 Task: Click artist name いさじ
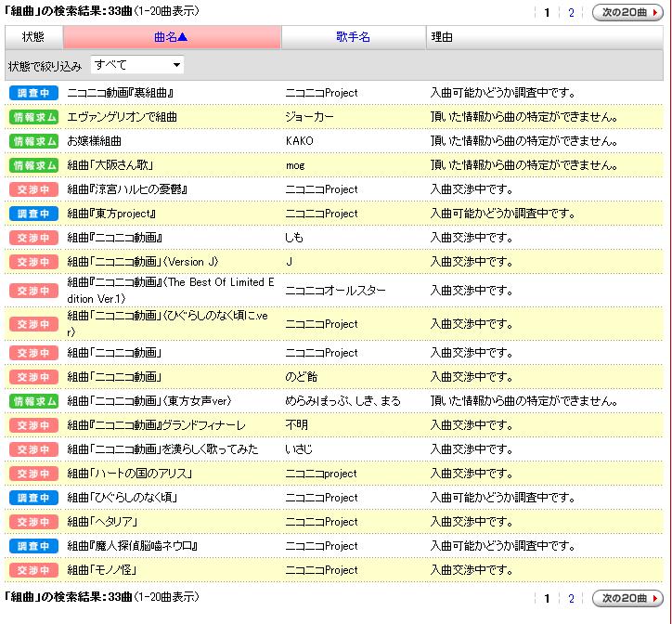(299, 449)
